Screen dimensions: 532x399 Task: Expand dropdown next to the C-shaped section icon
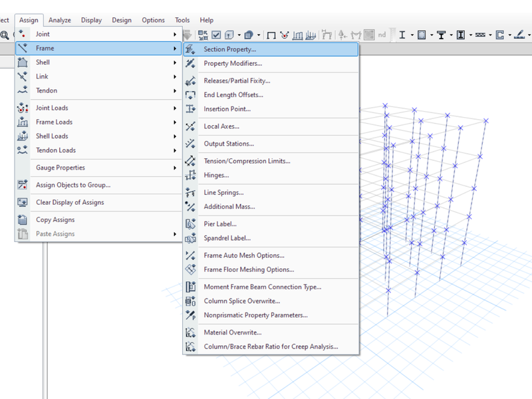tap(509, 35)
